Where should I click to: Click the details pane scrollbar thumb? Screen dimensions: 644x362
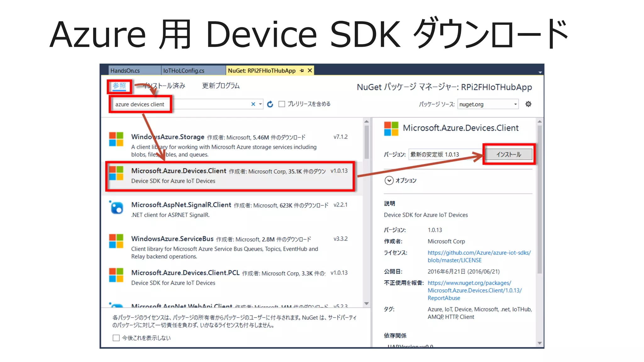540,200
